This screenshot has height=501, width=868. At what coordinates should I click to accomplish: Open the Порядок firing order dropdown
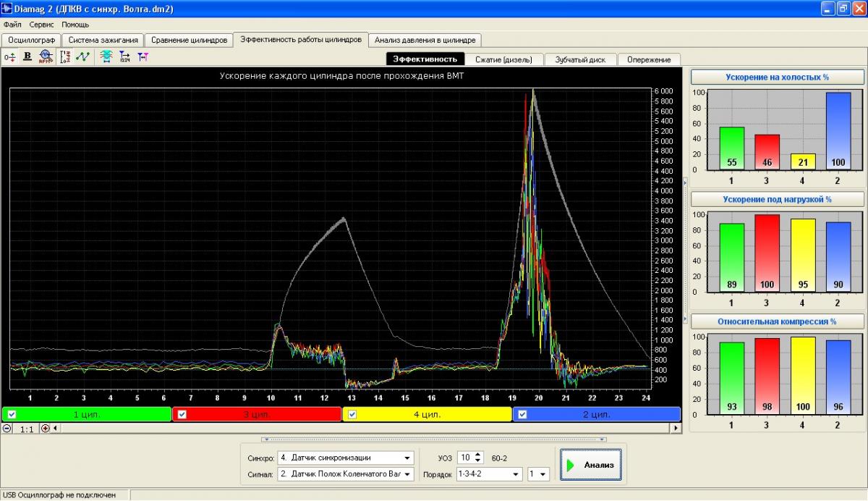tap(516, 475)
